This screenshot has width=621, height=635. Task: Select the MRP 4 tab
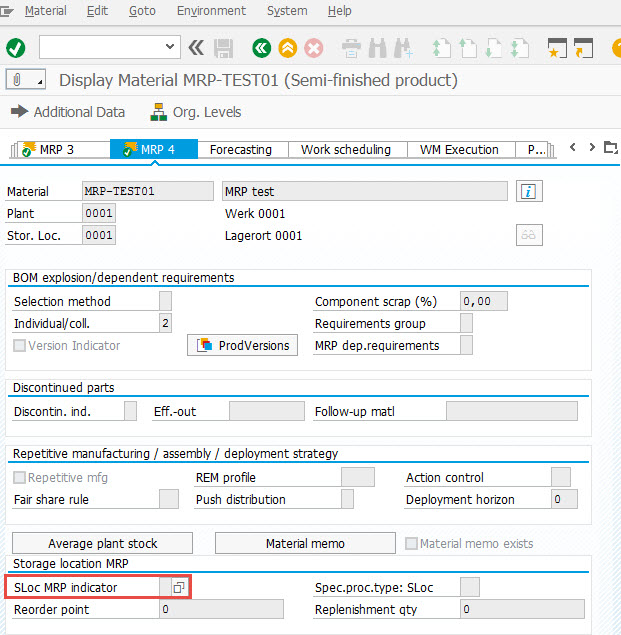click(154, 149)
